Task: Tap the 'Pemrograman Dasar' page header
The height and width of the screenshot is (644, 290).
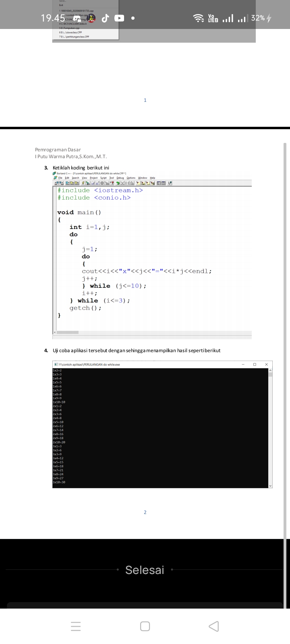Action: coord(58,150)
